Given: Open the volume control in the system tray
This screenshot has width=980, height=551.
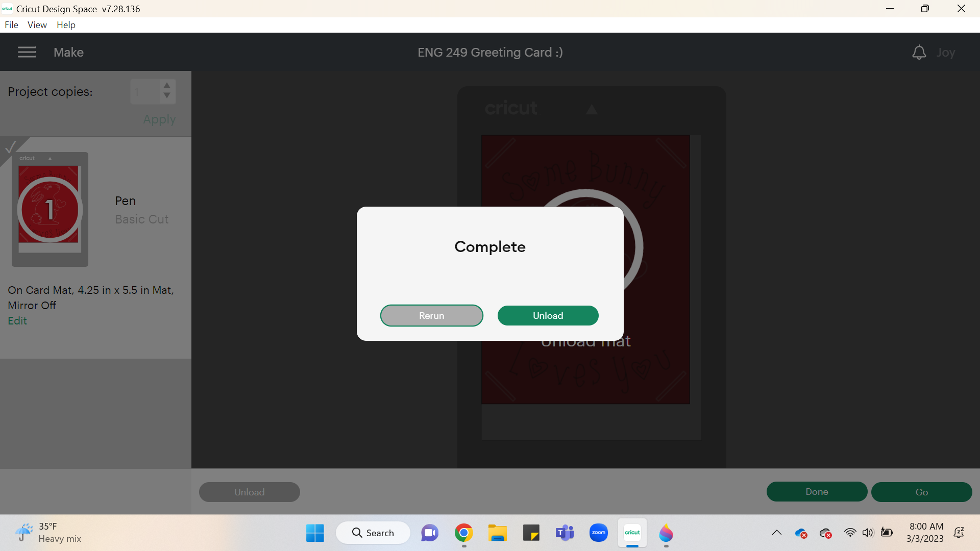Looking at the screenshot, I should click(868, 532).
